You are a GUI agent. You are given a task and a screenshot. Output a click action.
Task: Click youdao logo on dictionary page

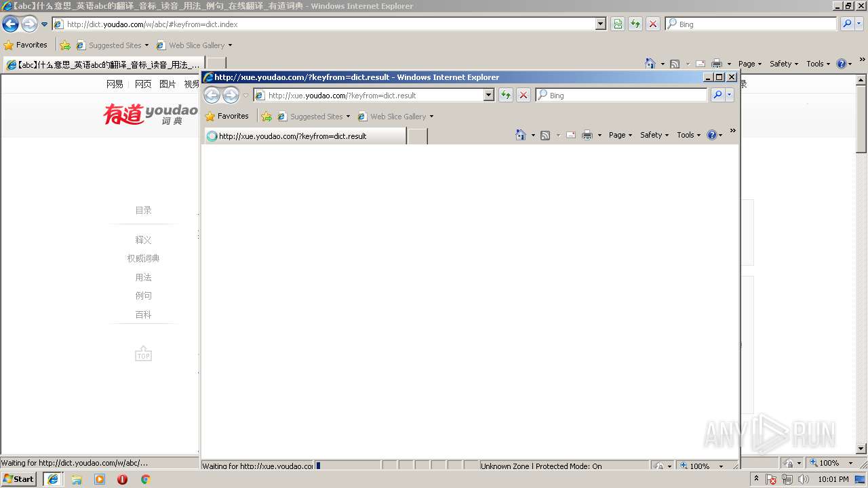[151, 114]
